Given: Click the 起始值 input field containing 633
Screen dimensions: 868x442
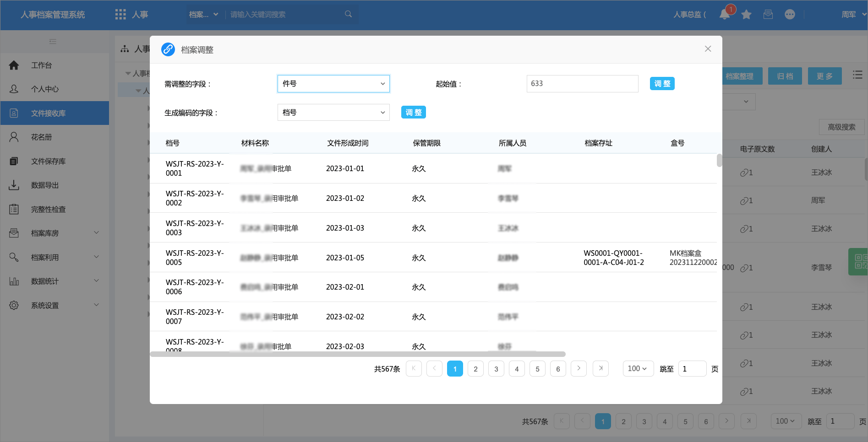Looking at the screenshot, I should click(x=582, y=84).
